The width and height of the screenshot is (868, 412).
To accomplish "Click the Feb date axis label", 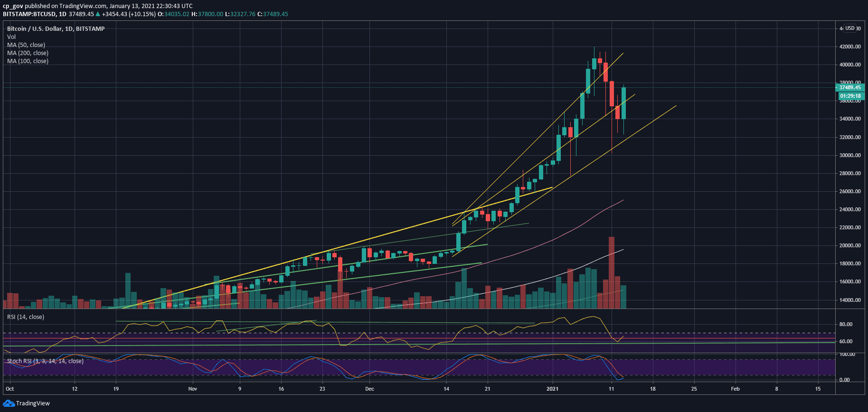I will tap(735, 389).
